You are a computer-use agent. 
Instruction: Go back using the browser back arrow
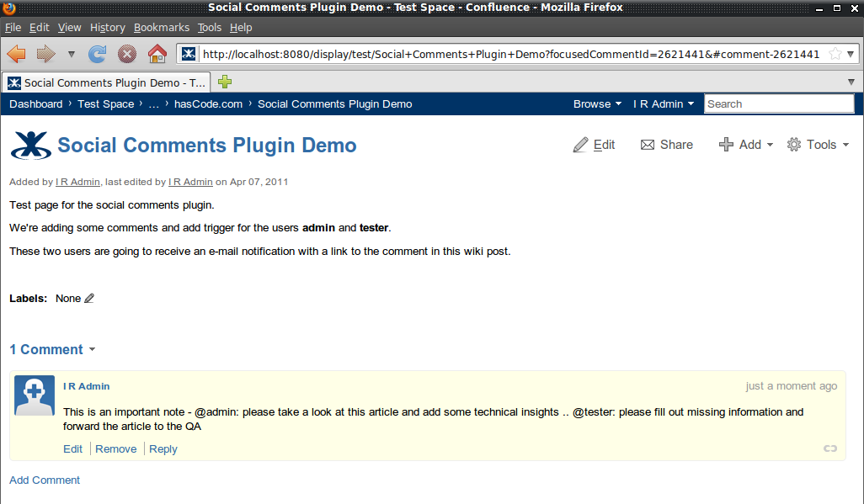click(x=16, y=53)
